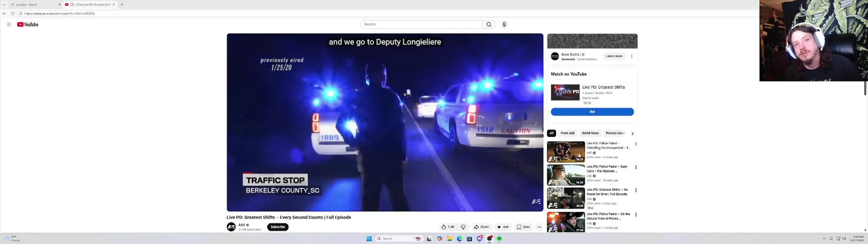Click the video player to pause

[385, 122]
